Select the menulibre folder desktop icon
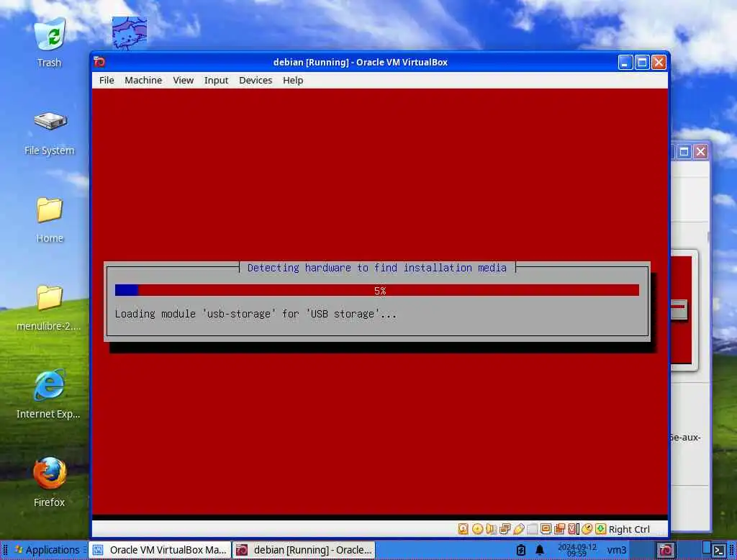This screenshot has width=737, height=560. point(50,308)
